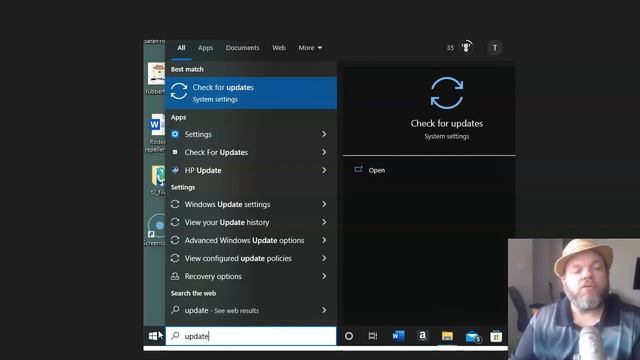Click the Screencast desktop shortcut icon
This screenshot has height=360, width=640.
(x=156, y=226)
